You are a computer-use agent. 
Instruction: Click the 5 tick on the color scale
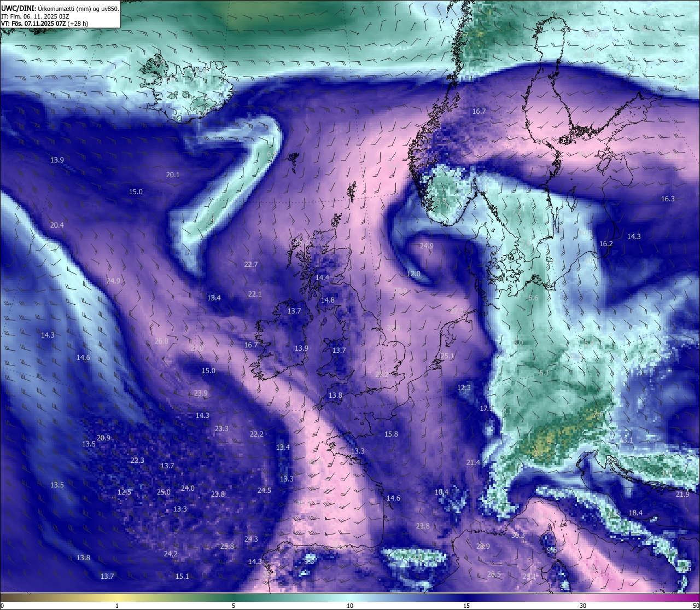234,606
